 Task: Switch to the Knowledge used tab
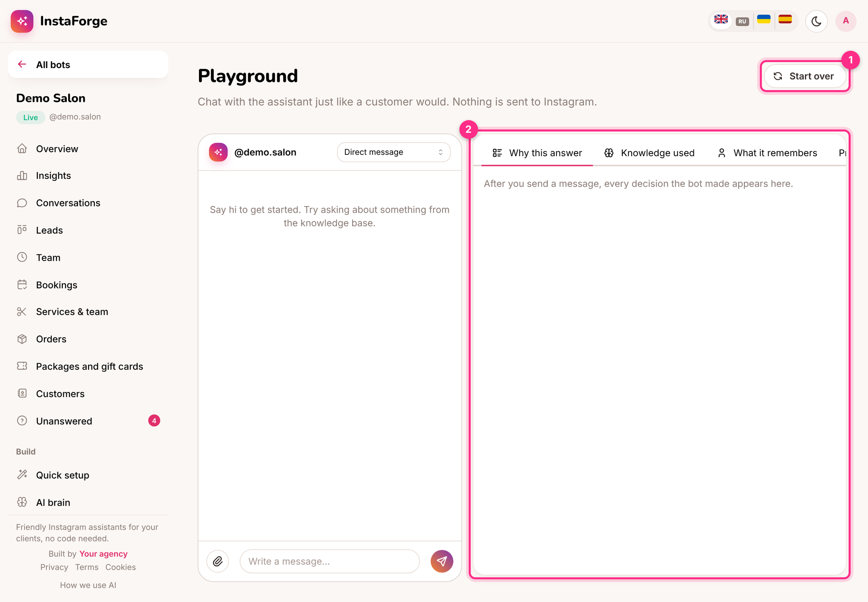pos(649,153)
